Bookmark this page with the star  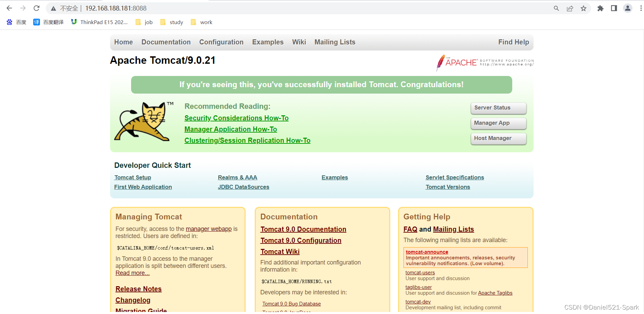(x=583, y=8)
